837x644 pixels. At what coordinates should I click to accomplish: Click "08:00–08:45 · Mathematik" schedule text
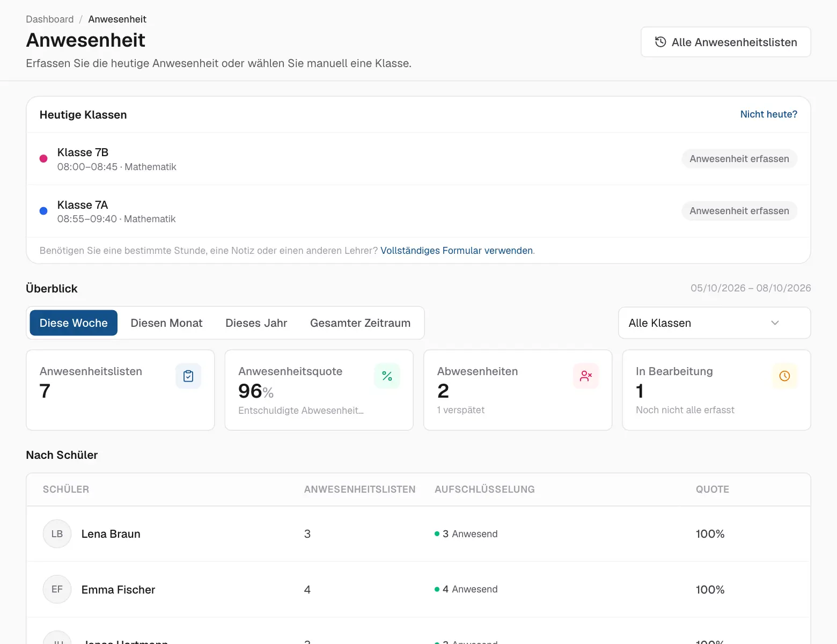pyautogui.click(x=117, y=167)
